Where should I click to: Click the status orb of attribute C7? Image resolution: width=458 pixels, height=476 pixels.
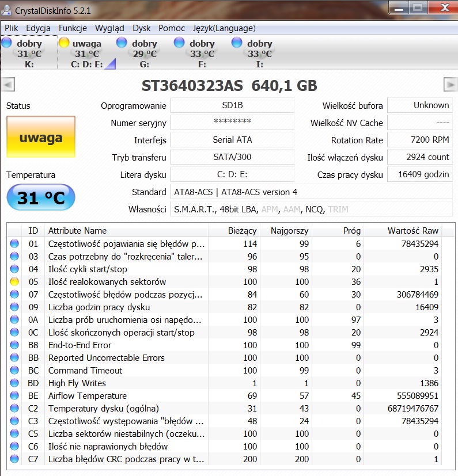14,459
